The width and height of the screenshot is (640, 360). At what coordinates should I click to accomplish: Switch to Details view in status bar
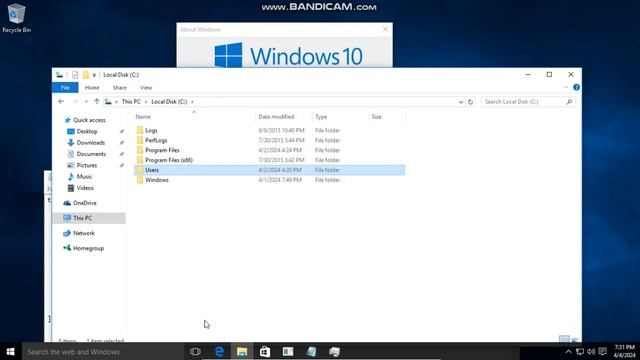[564, 340]
